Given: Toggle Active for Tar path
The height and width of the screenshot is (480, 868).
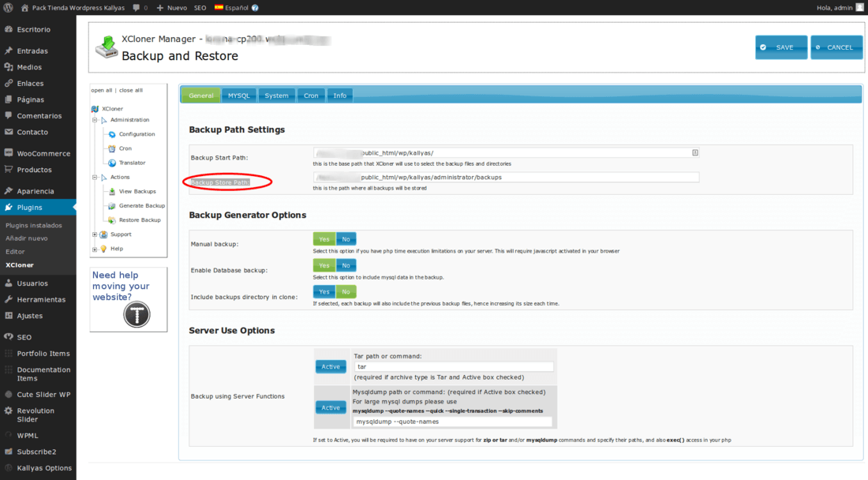Looking at the screenshot, I should pos(331,367).
